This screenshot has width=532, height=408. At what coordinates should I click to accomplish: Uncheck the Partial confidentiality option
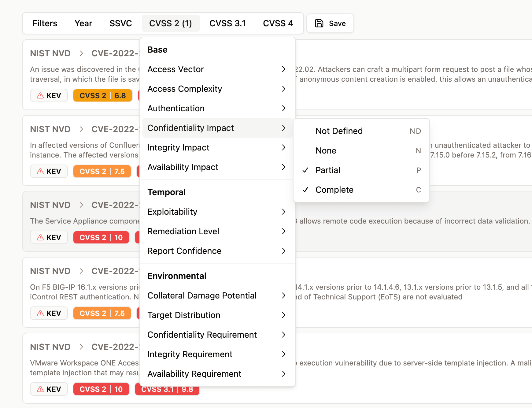tap(328, 170)
